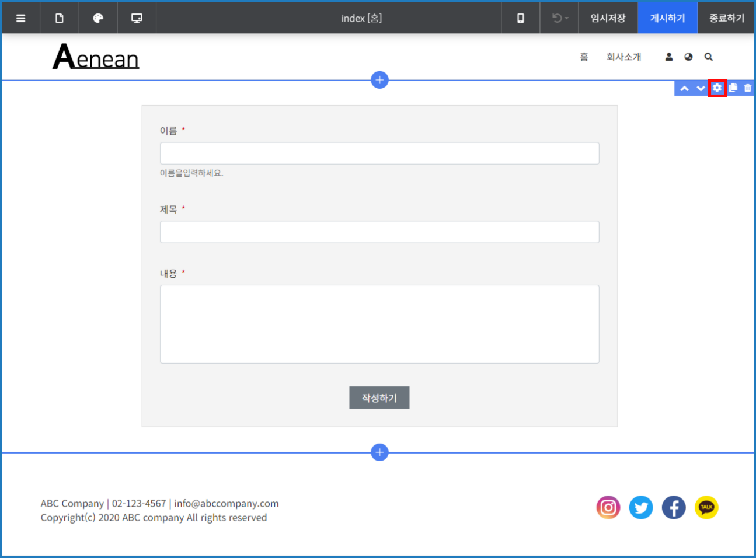Viewport: 756px width, 558px height.
Task: Preview the site in mobile view
Action: [520, 18]
